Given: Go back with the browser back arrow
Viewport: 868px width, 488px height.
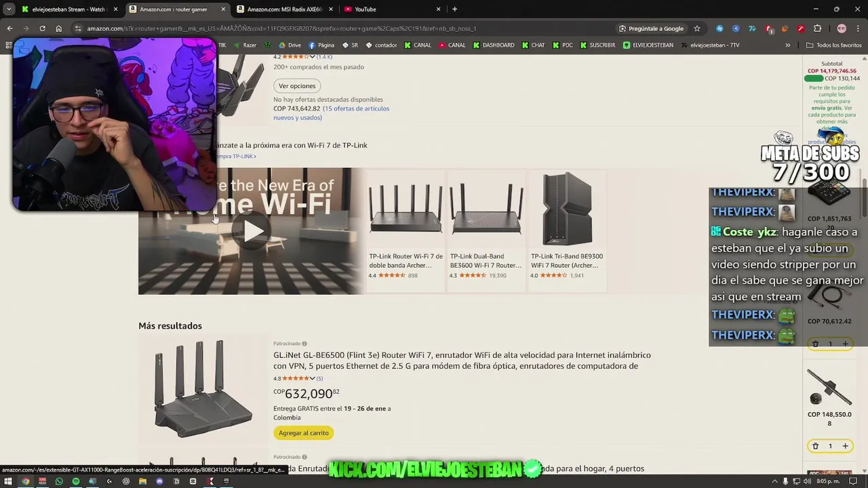Looking at the screenshot, I should (x=9, y=28).
